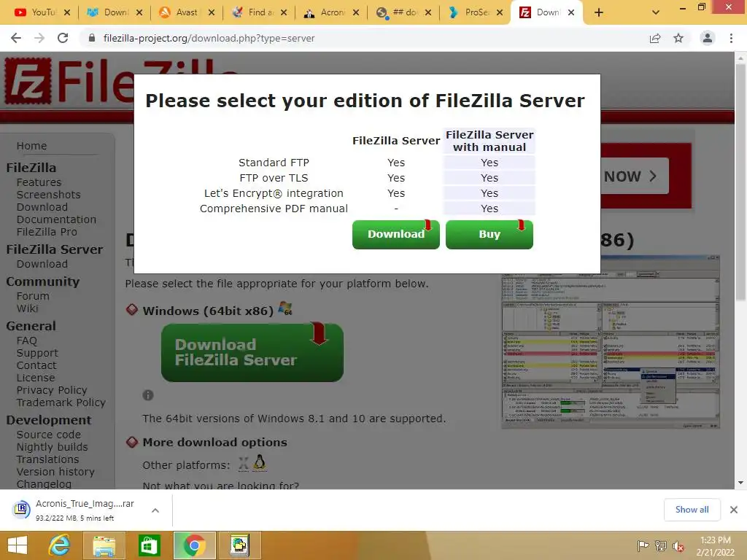747x560 pixels.
Task: Go back to previous page
Action: click(16, 38)
